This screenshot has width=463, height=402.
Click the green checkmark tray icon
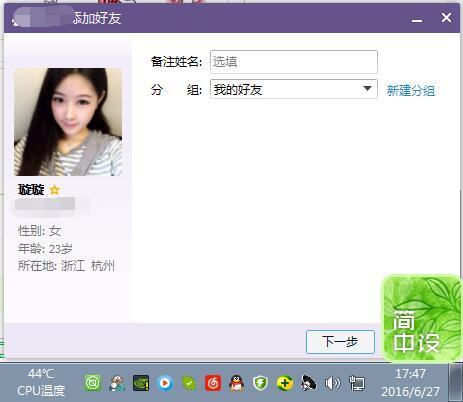[189, 383]
